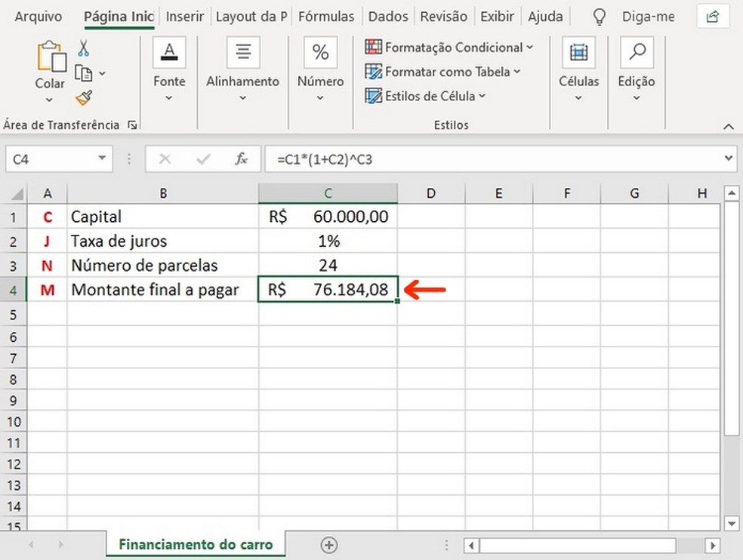
Task: Open the Edição magnifier icon
Action: coord(636,52)
